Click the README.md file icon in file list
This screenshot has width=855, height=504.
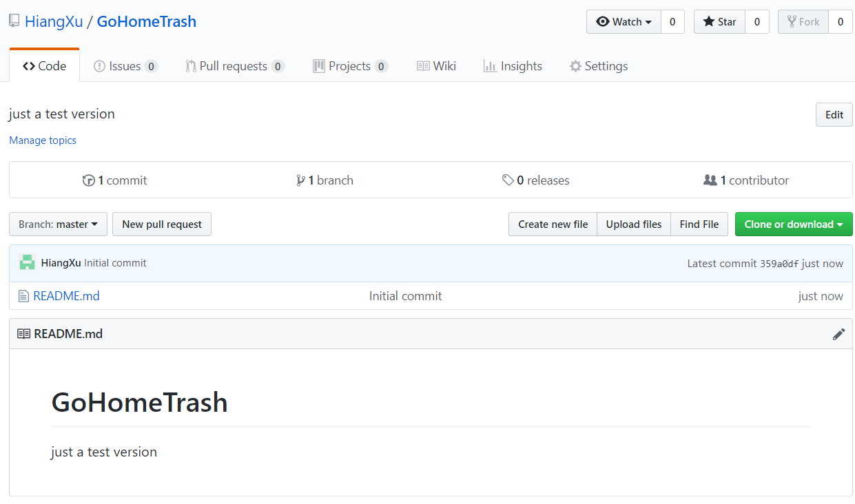(x=24, y=296)
